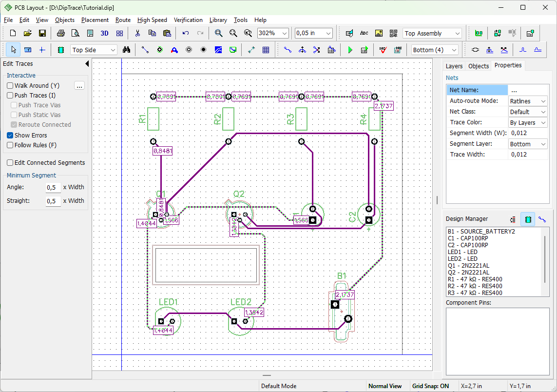Open the High Speed menu
This screenshot has width=557, height=392.
pos(152,20)
